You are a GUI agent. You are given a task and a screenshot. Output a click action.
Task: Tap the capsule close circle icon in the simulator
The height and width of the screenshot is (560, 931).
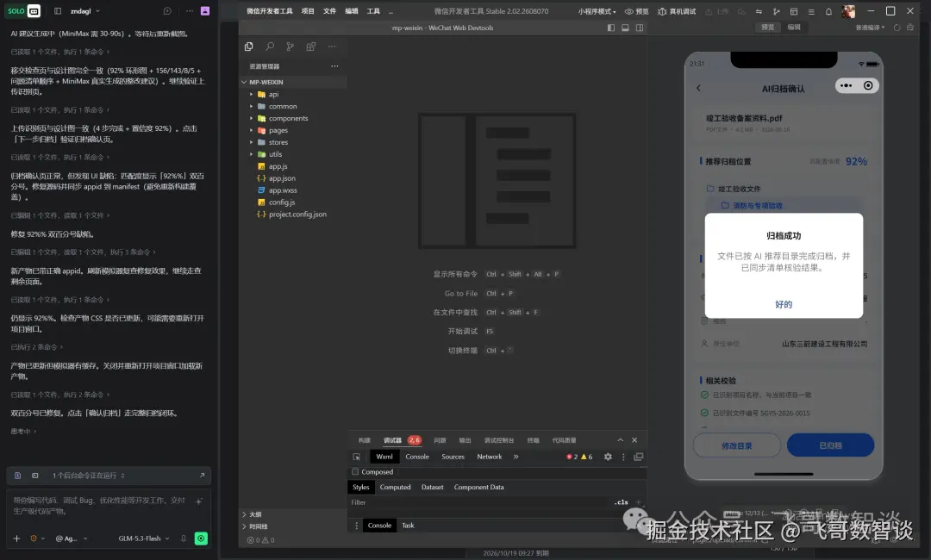click(868, 85)
